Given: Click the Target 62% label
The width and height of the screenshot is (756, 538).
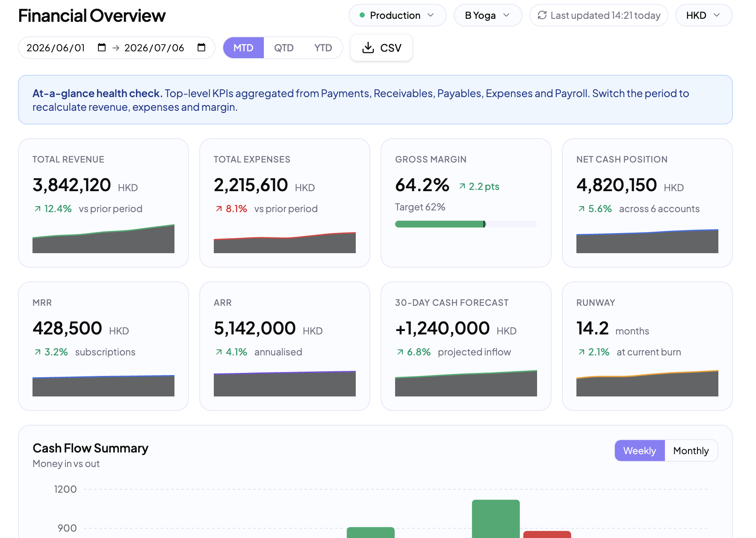Looking at the screenshot, I should [x=420, y=207].
